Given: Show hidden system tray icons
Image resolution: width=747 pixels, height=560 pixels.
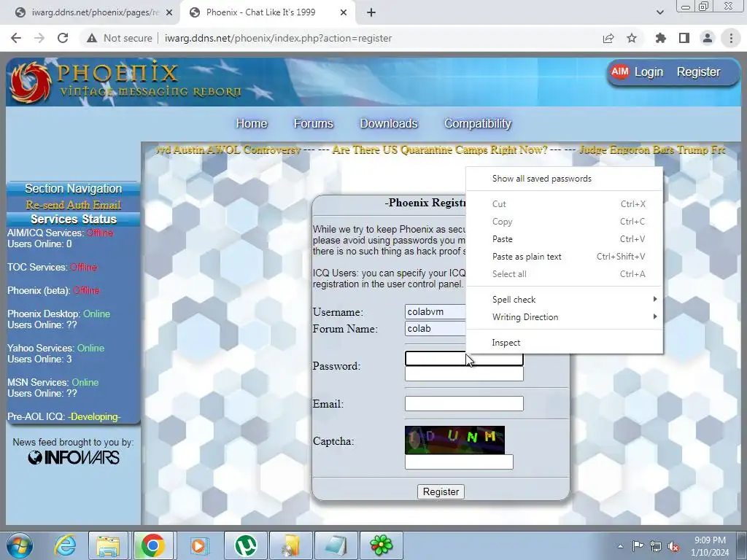Looking at the screenshot, I should point(620,546).
